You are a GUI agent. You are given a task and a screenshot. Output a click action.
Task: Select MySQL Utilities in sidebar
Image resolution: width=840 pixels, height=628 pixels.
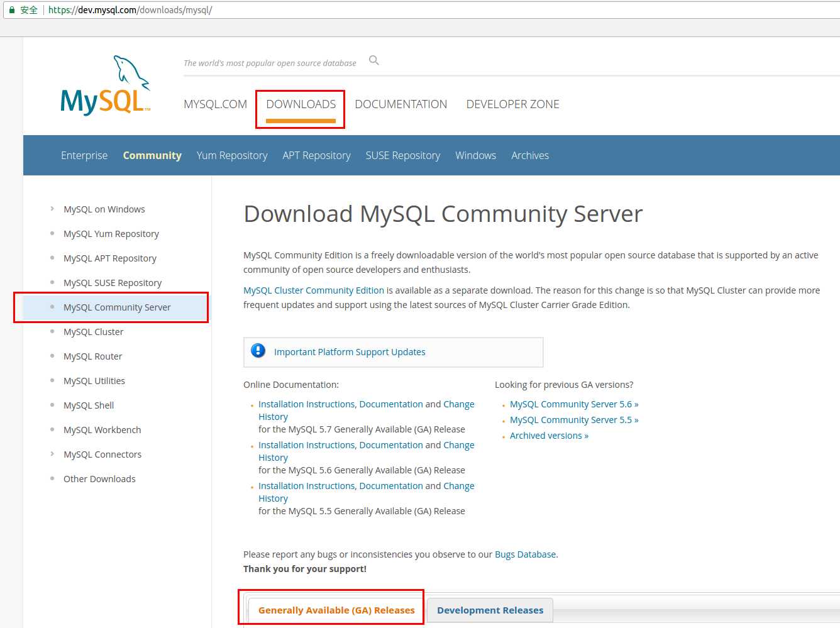[94, 381]
